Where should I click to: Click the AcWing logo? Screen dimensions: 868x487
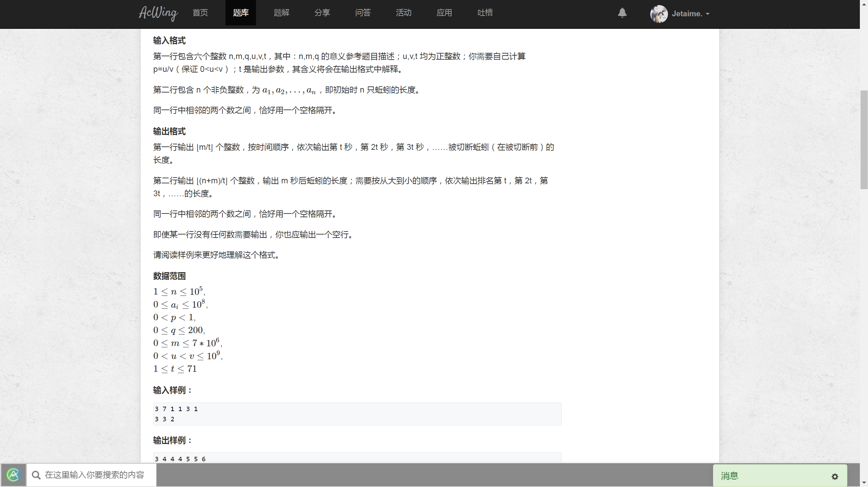[x=158, y=14]
